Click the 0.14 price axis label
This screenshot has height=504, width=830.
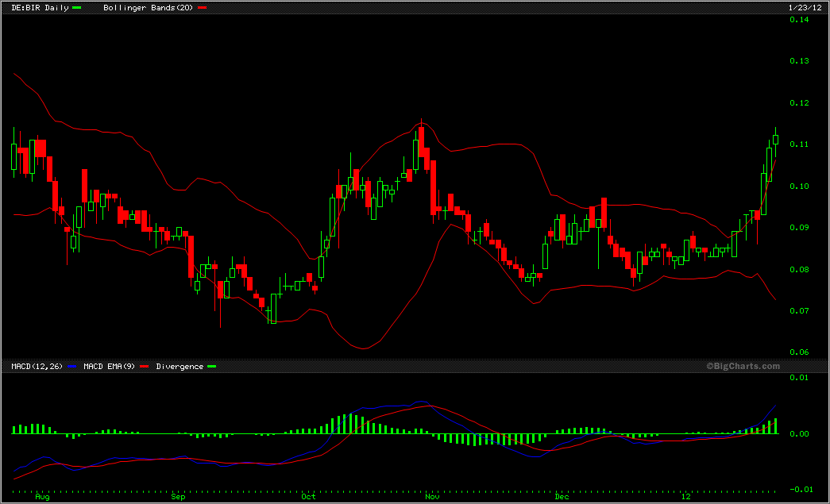(799, 20)
